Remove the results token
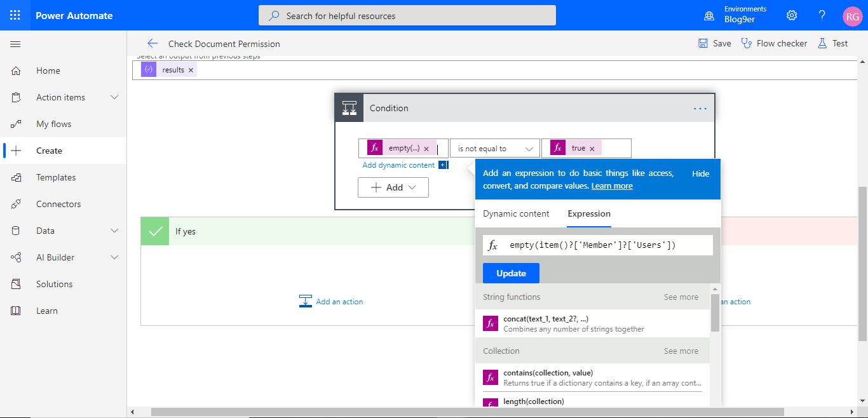 tap(191, 71)
